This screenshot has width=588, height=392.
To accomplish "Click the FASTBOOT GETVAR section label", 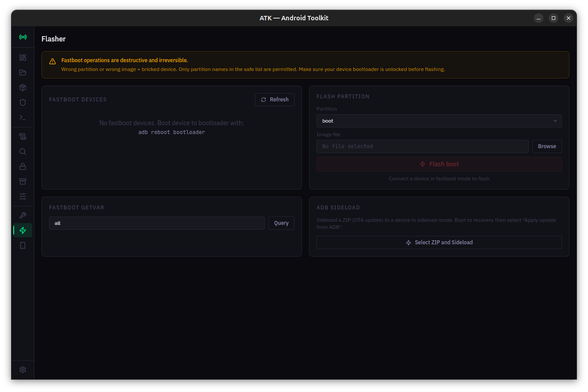I will pyautogui.click(x=76, y=208).
